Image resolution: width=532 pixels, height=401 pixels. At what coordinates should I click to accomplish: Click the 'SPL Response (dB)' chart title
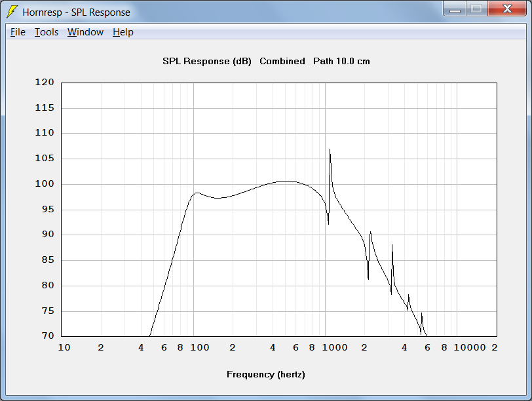[x=207, y=62]
